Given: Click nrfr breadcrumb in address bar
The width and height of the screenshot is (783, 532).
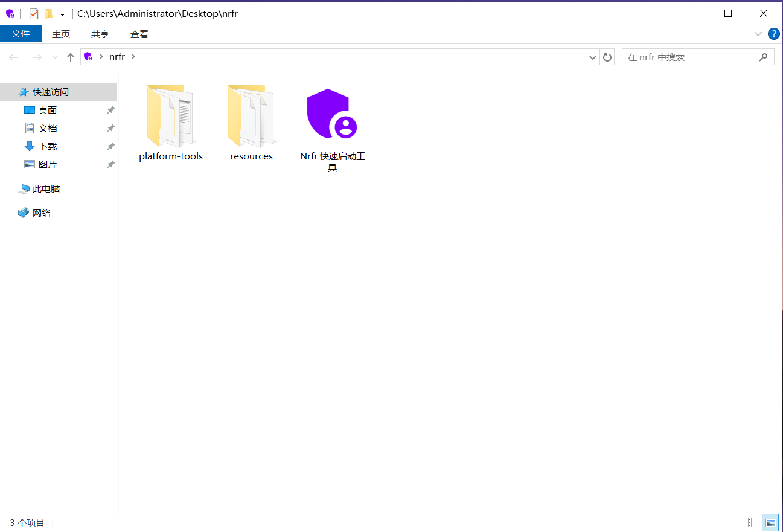Looking at the screenshot, I should point(117,57).
